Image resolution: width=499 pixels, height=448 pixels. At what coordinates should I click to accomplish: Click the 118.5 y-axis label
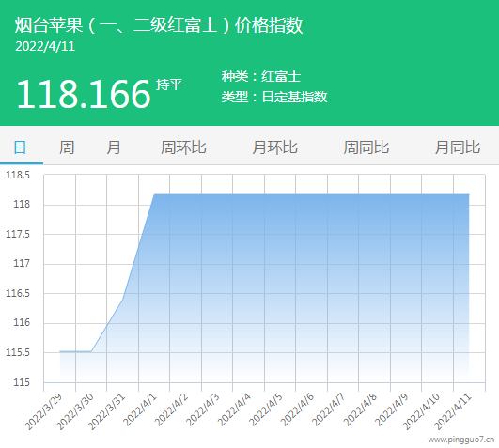click(18, 175)
